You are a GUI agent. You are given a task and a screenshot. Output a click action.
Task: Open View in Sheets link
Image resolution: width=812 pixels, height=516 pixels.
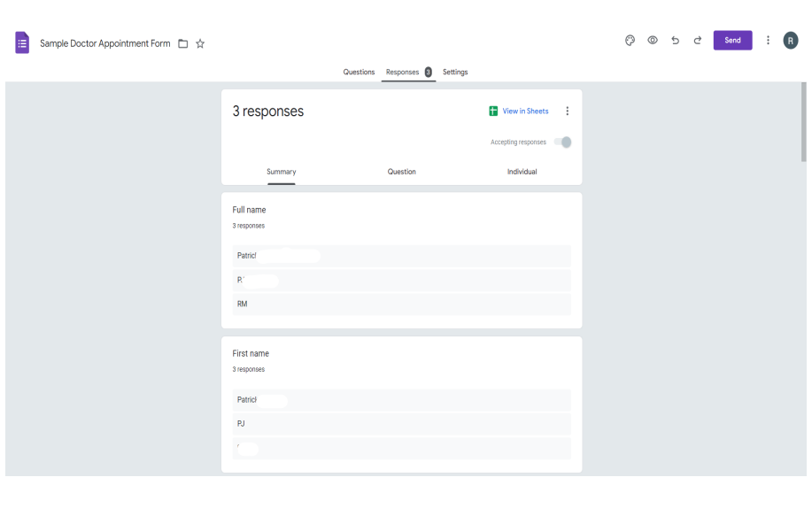(525, 111)
